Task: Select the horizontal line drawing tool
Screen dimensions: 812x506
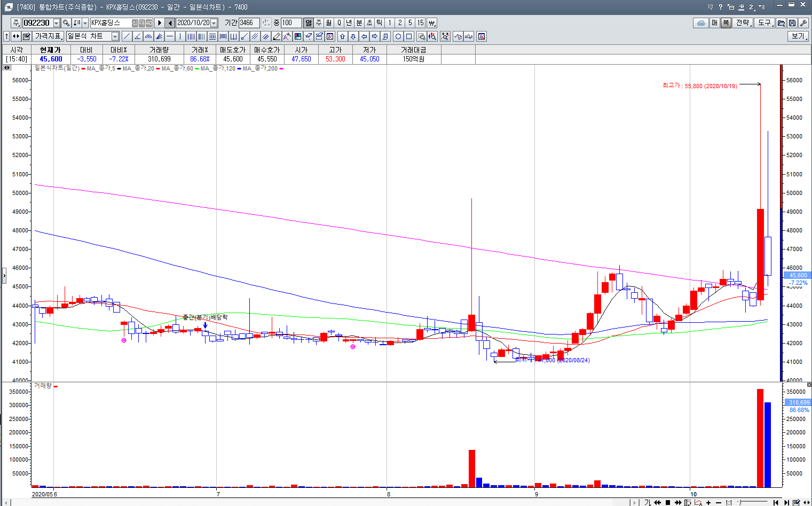Action: [170, 36]
